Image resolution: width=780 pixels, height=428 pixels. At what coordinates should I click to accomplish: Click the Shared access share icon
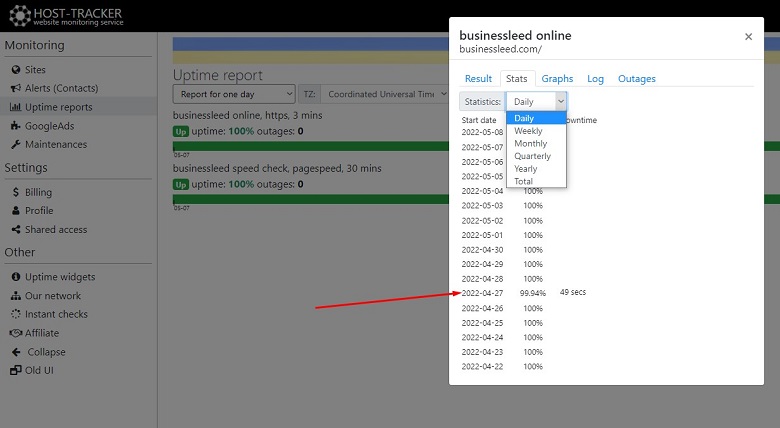(x=16, y=229)
